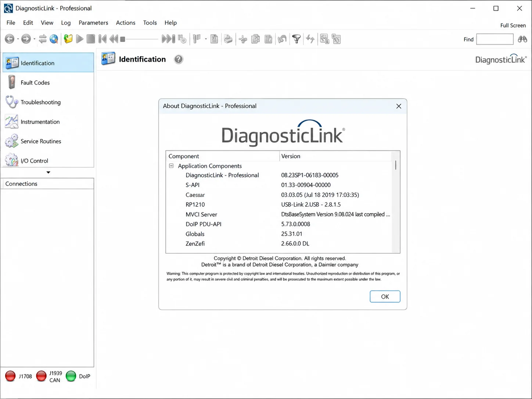Viewport: 532px width, 399px height.
Task: Select Service Routines in the sidebar
Action: click(x=48, y=141)
